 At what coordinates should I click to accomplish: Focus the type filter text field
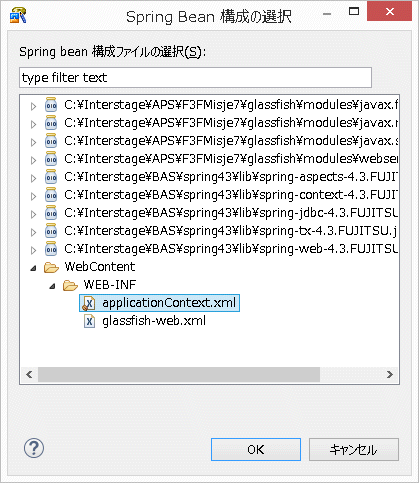coord(195,77)
